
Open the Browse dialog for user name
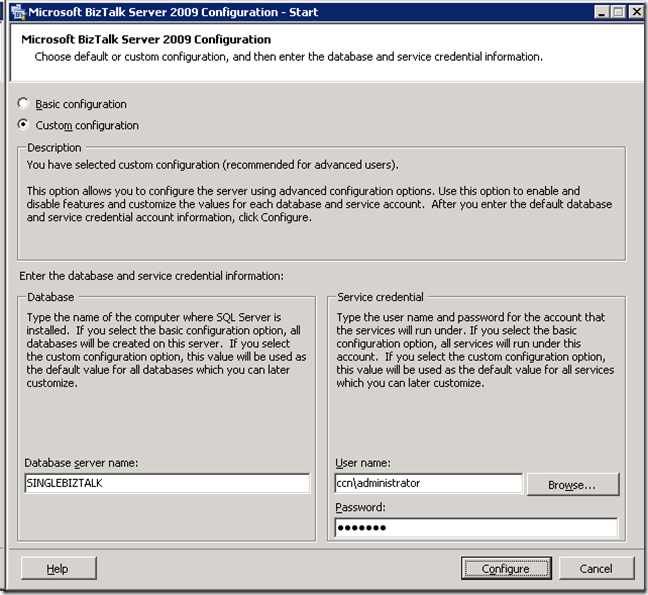point(573,484)
